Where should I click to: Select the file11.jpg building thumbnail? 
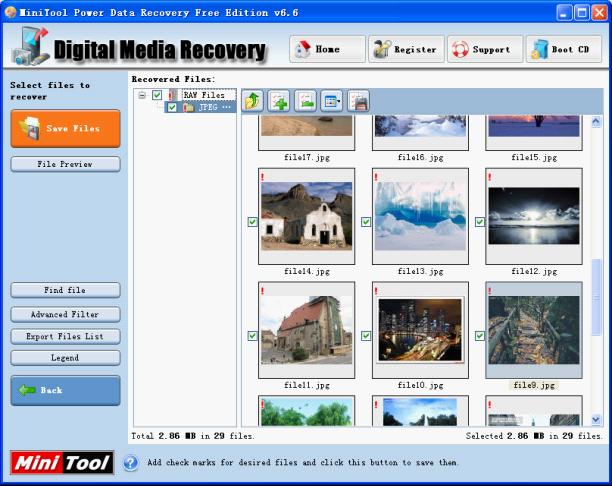click(x=306, y=330)
